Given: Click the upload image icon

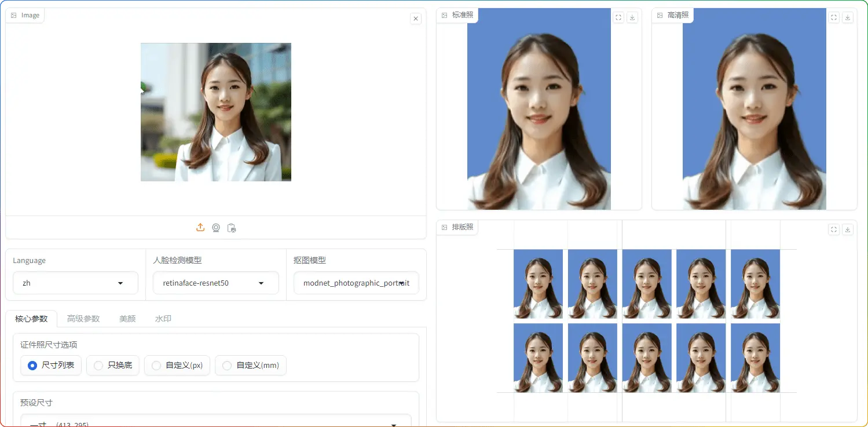Looking at the screenshot, I should pyautogui.click(x=200, y=228).
